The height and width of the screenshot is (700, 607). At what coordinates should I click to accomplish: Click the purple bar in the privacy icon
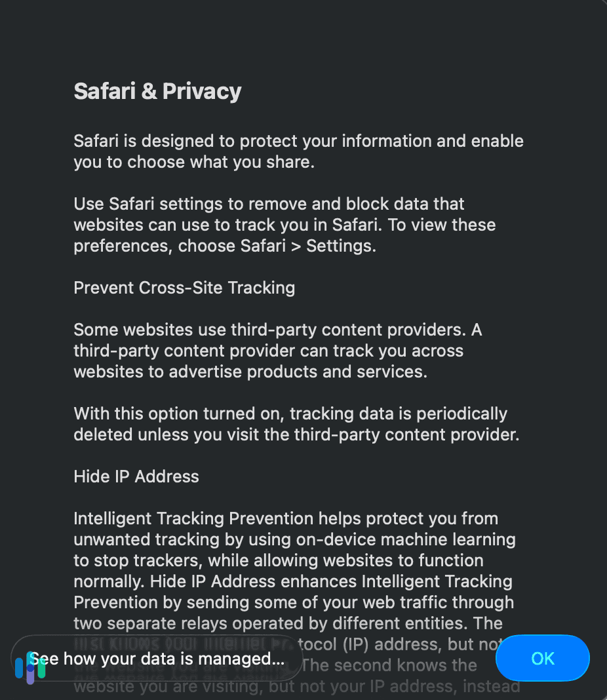[x=30, y=676]
